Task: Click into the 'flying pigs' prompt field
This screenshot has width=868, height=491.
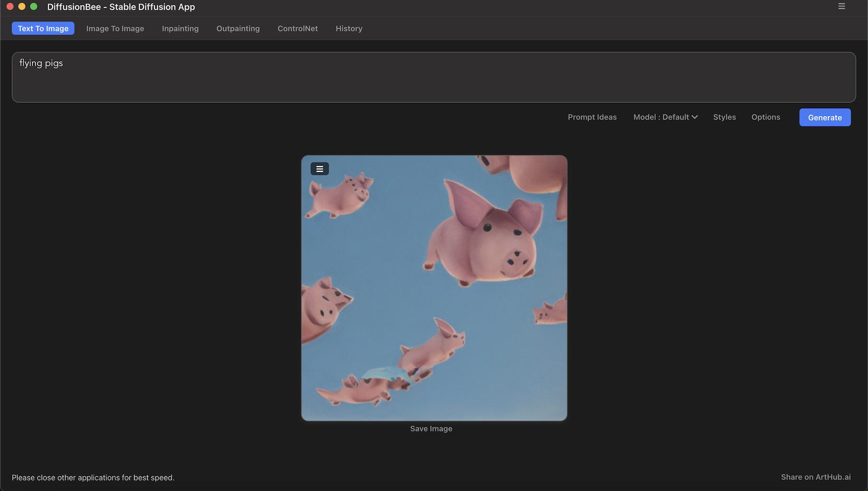Action: point(433,77)
